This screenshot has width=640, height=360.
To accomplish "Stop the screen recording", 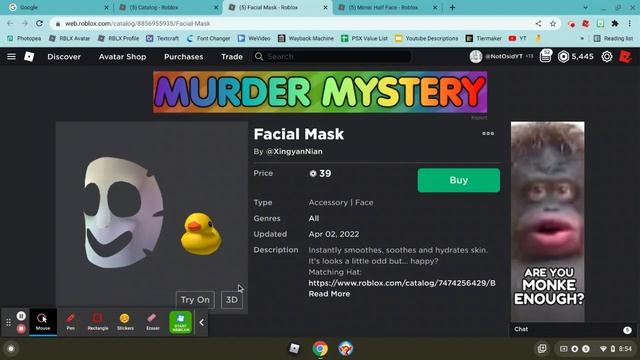I will click(21, 328).
